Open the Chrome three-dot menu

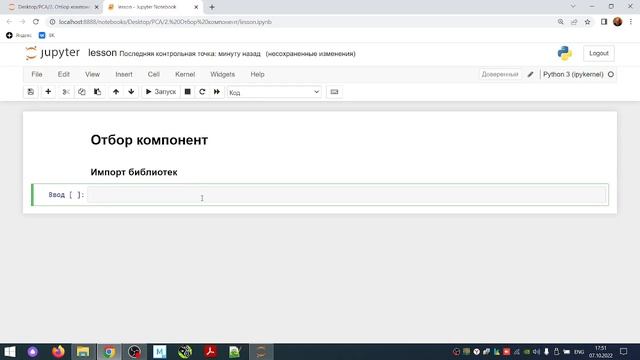[631, 22]
